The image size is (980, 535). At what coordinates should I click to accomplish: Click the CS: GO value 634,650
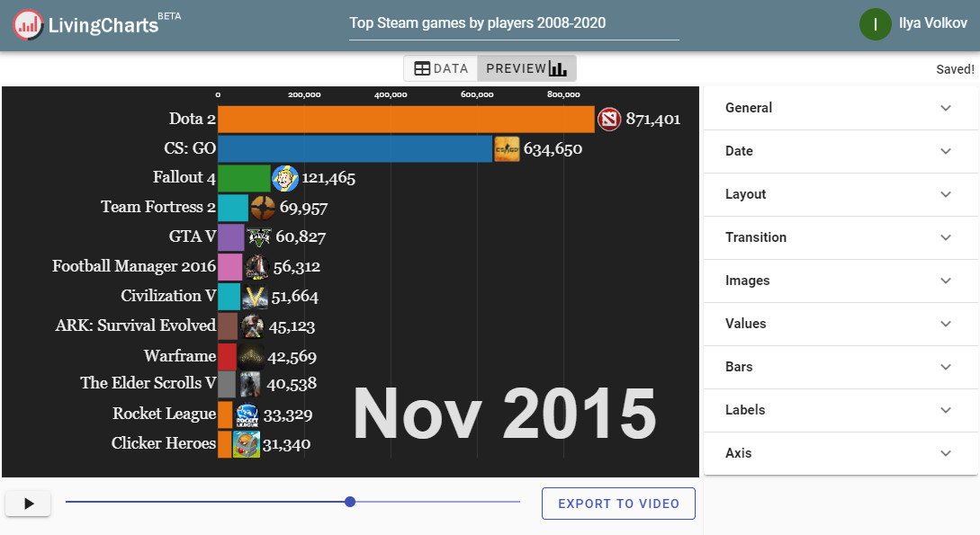point(553,149)
